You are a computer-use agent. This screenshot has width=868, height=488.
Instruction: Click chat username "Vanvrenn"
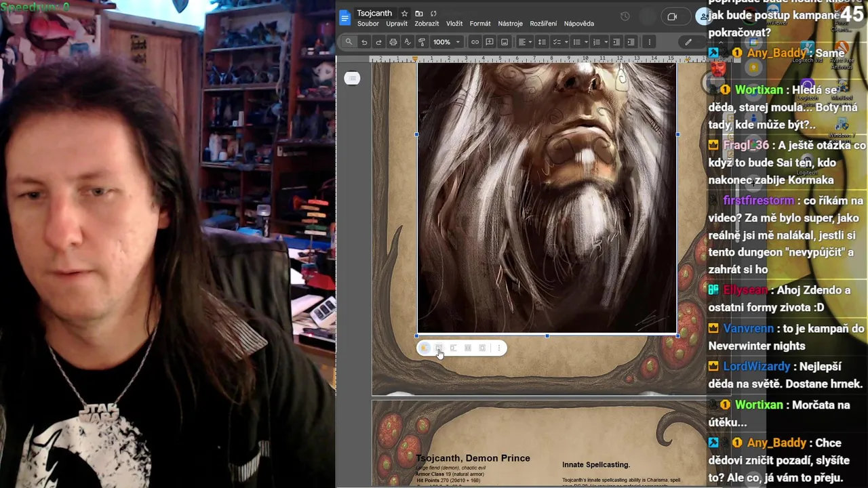coord(748,328)
